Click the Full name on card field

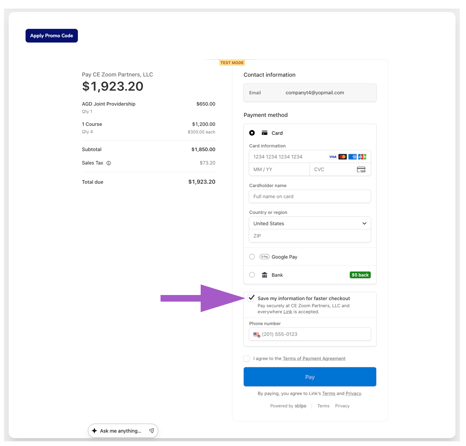coord(310,196)
